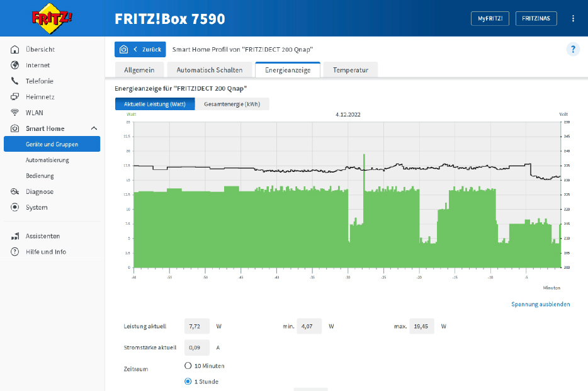Click the Heimnetz devices icon
The height and width of the screenshot is (391, 588).
(14, 97)
